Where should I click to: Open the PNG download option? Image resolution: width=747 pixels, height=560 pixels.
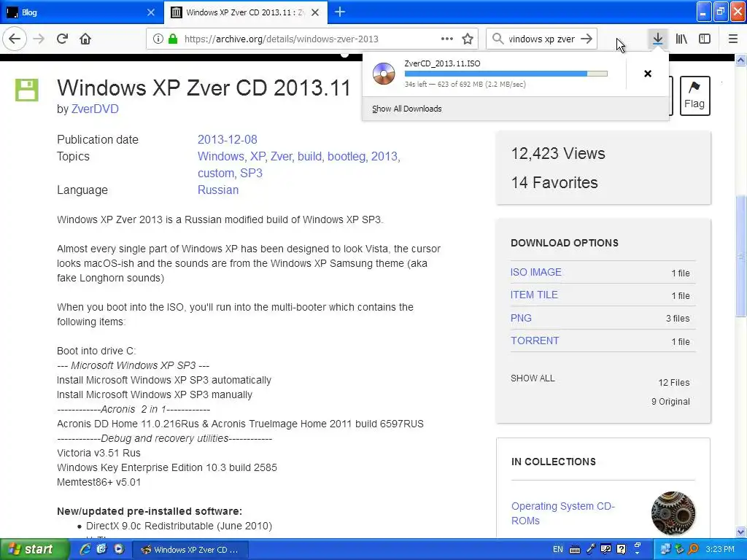(x=521, y=318)
